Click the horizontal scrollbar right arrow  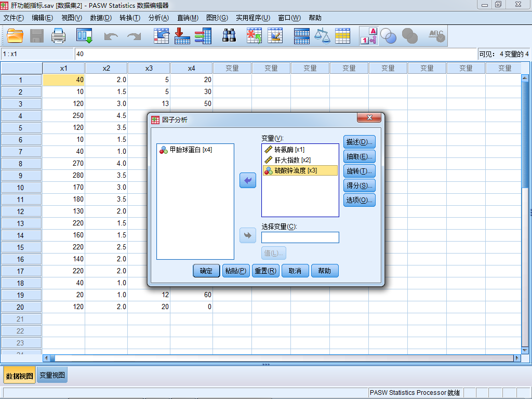tap(517, 357)
